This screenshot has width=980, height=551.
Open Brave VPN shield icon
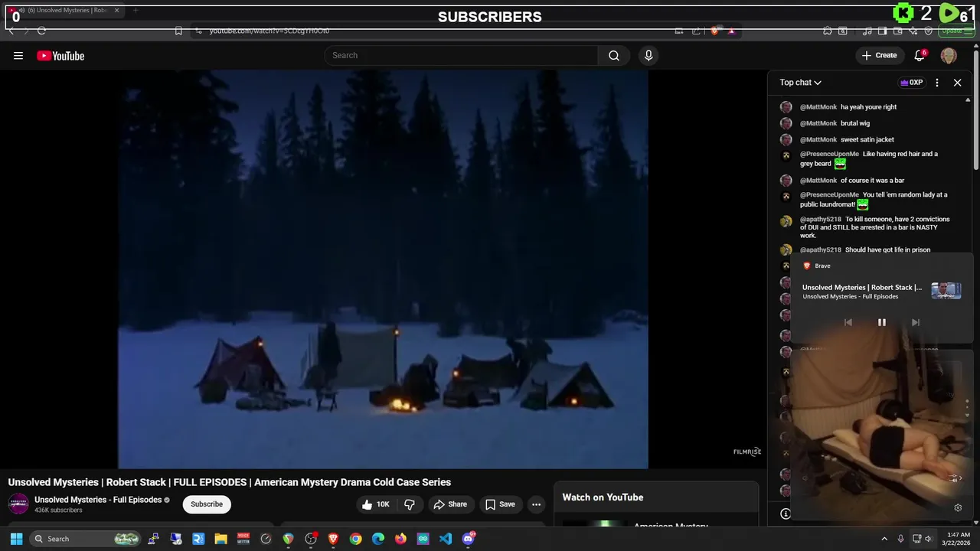(929, 31)
